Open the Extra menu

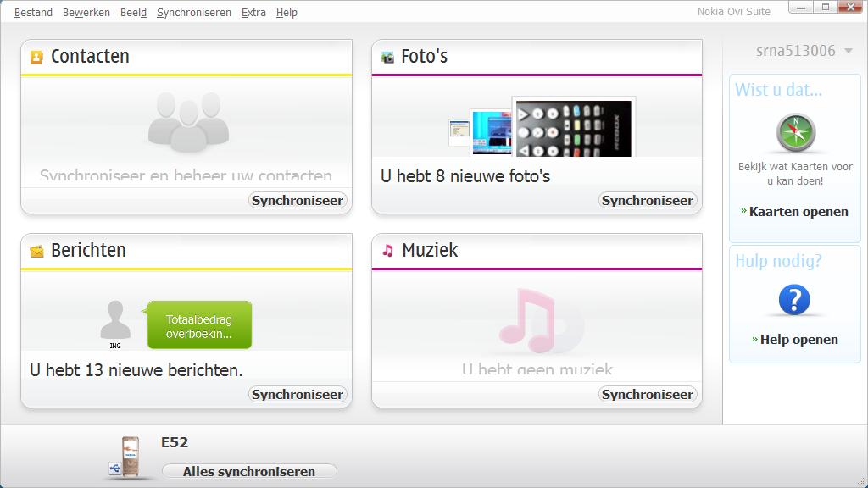[x=253, y=12]
